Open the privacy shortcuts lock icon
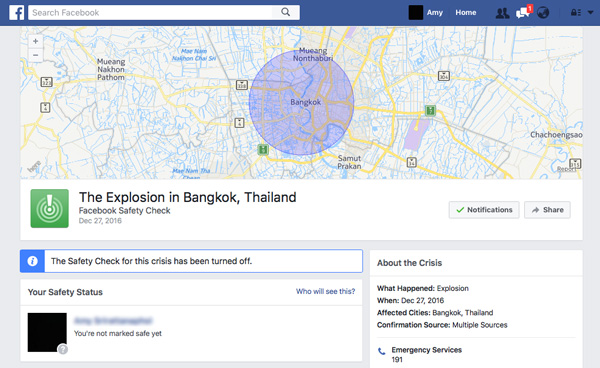600x368 pixels. [576, 13]
